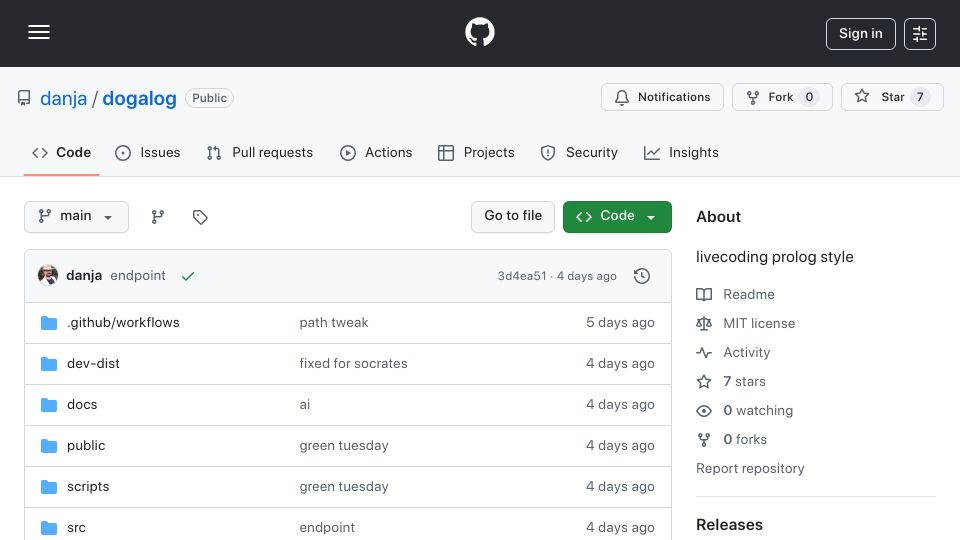View tags via tag icon
The image size is (960, 540).
[x=200, y=217]
